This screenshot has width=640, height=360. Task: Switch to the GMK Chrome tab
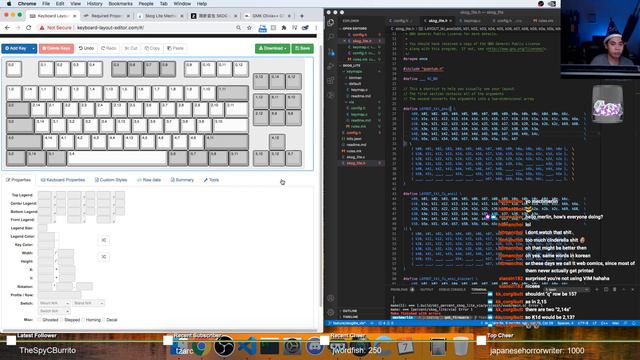[x=267, y=16]
